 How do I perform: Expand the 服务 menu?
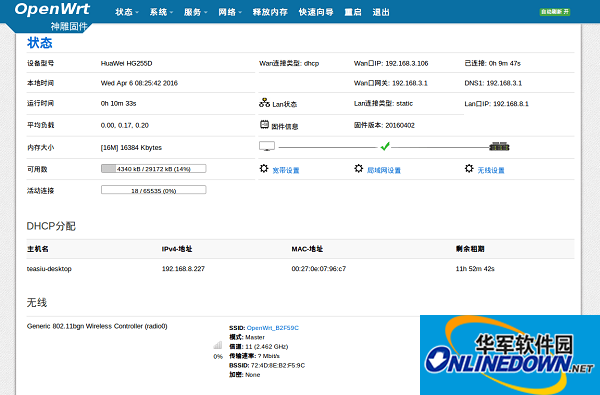(195, 12)
